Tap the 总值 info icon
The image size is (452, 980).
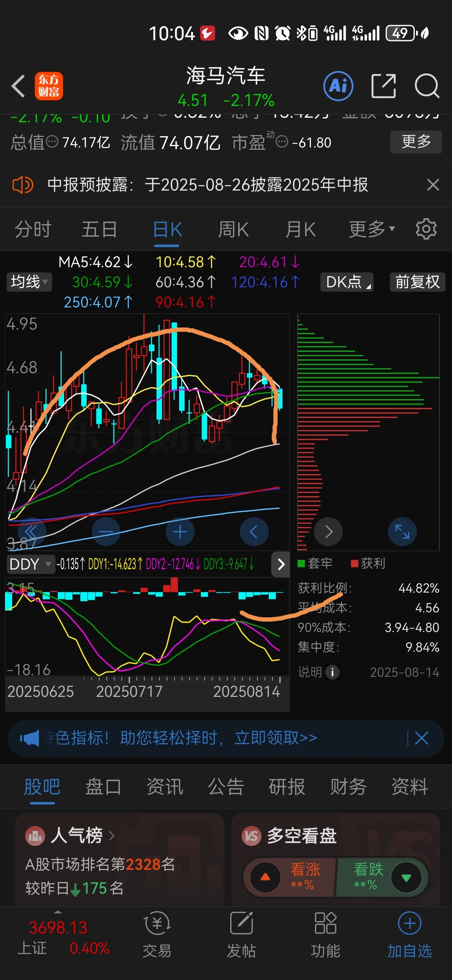[x=52, y=142]
